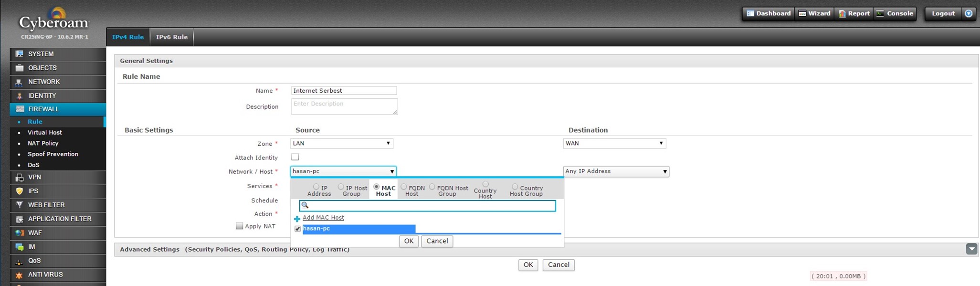
Task: Open the NAT Policy submenu item
Action: [x=43, y=143]
